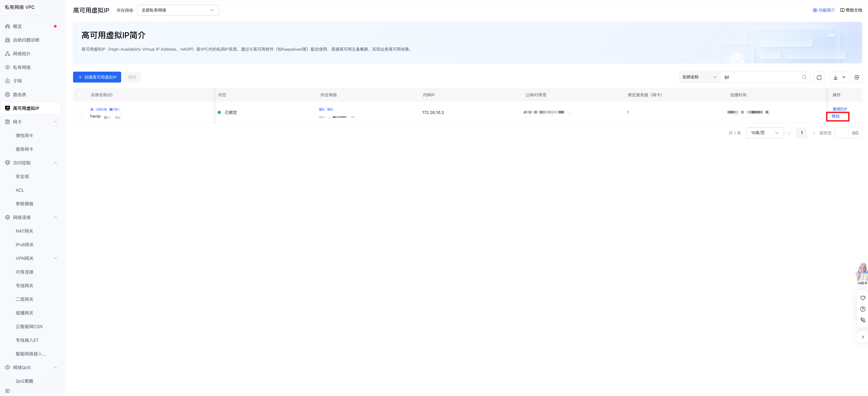Open the 功能简介 link
The image size is (868, 396).
(827, 10)
